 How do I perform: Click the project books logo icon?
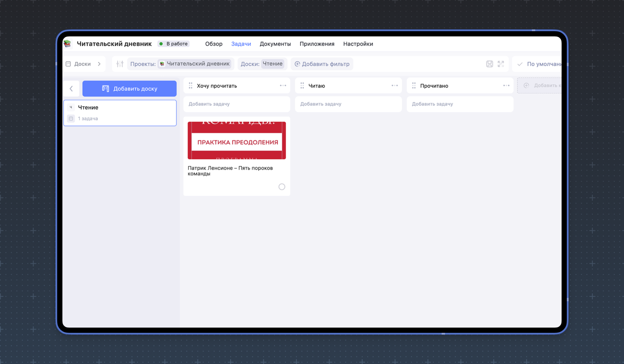point(68,44)
